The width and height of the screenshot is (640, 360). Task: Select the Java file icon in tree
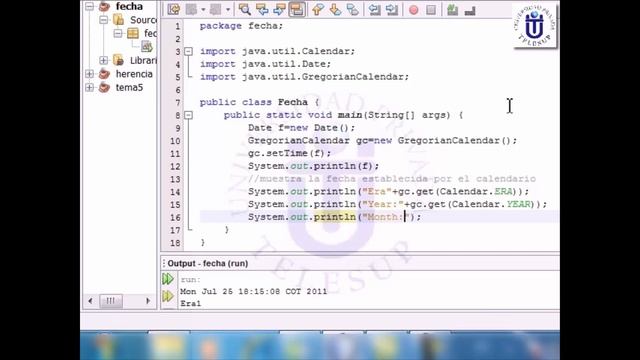click(x=147, y=47)
